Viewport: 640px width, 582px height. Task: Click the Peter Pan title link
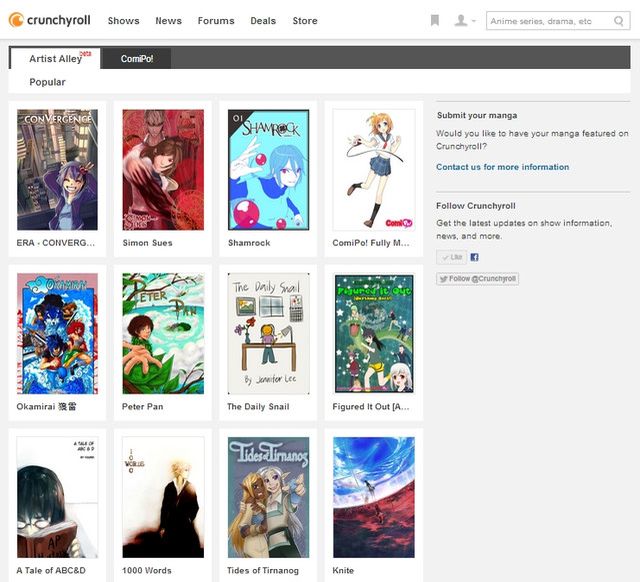pyautogui.click(x=142, y=407)
